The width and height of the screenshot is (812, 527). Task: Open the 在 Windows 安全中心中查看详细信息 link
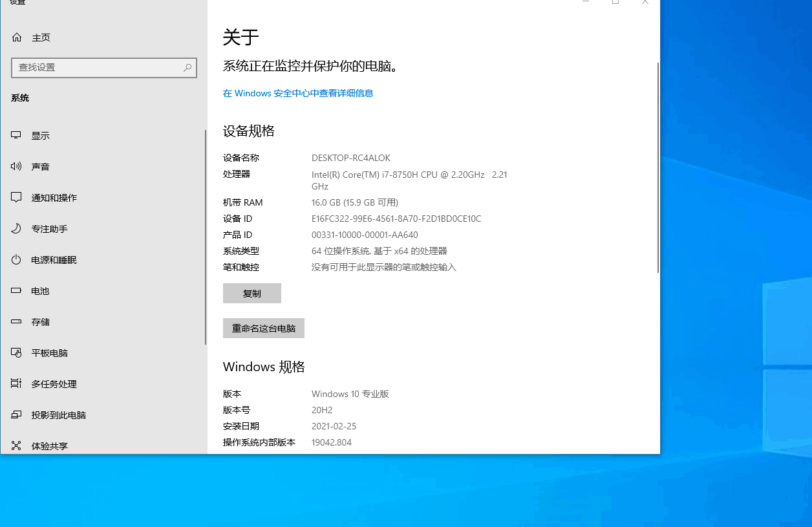click(298, 93)
